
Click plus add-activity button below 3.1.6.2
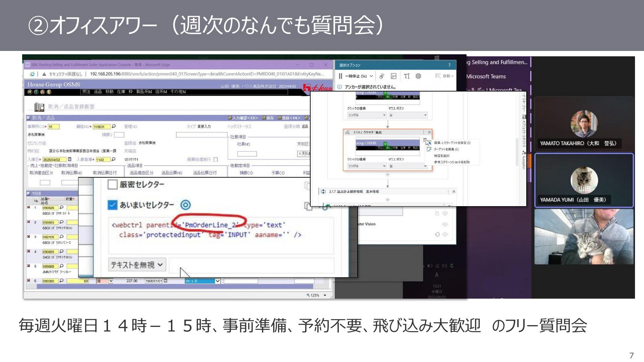click(x=387, y=174)
